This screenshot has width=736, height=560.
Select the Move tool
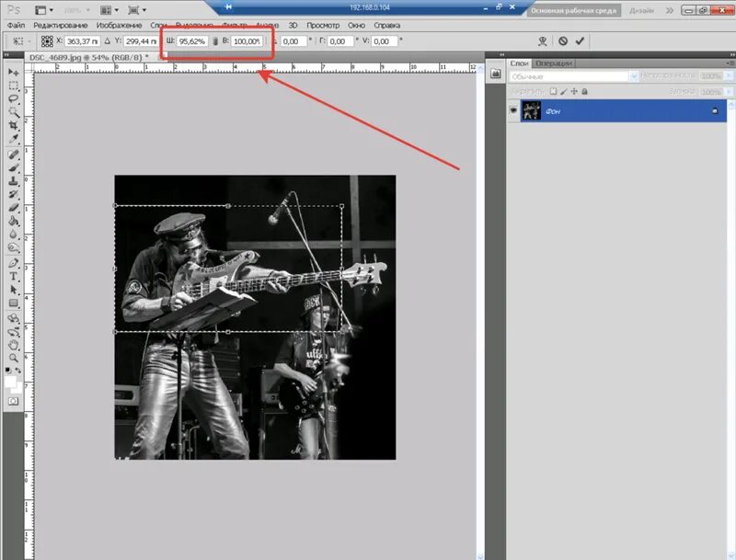[14, 73]
